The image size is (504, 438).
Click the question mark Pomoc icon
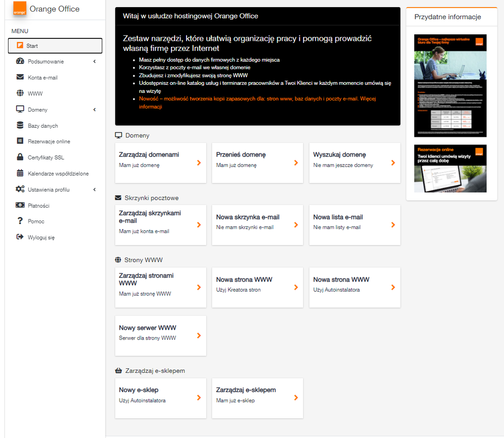(20, 221)
